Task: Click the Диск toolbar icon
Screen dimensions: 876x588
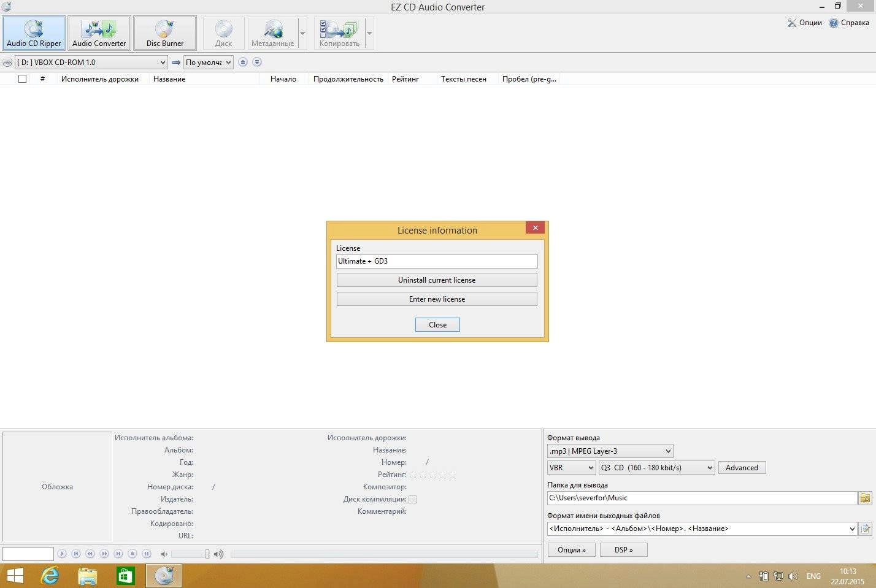Action: [223, 33]
